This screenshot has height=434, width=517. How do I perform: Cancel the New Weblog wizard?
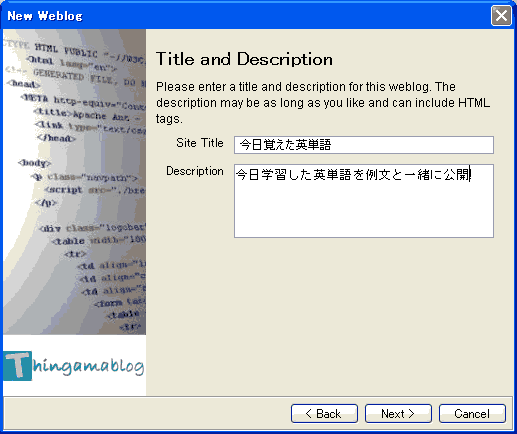click(472, 414)
